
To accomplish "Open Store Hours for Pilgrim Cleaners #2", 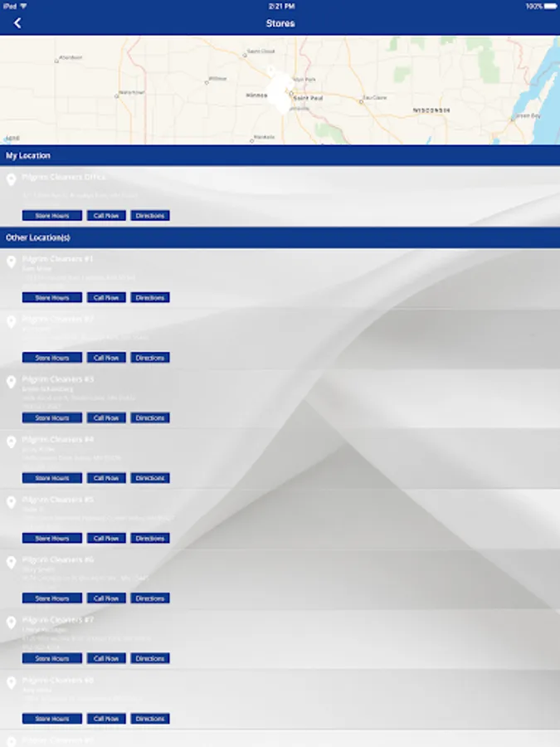I will point(52,357).
